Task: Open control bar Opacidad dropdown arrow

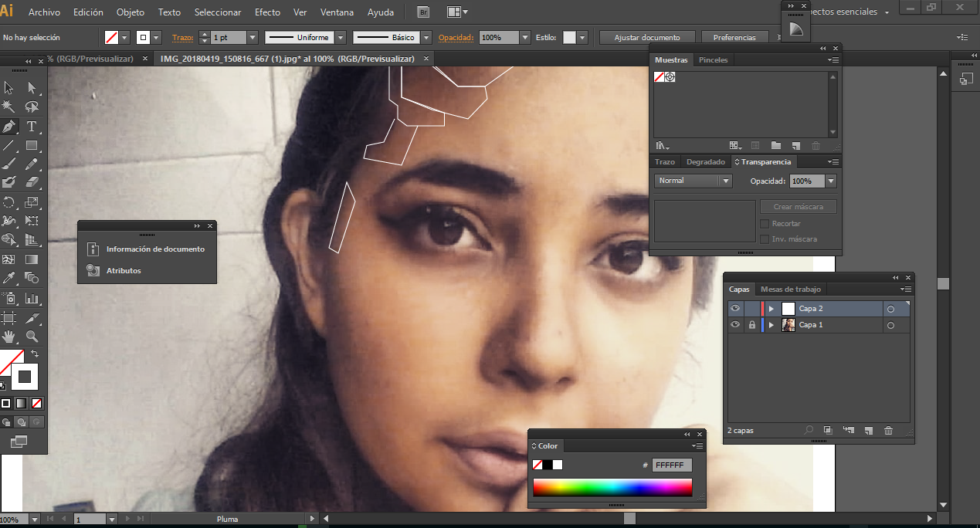Action: pyautogui.click(x=526, y=37)
